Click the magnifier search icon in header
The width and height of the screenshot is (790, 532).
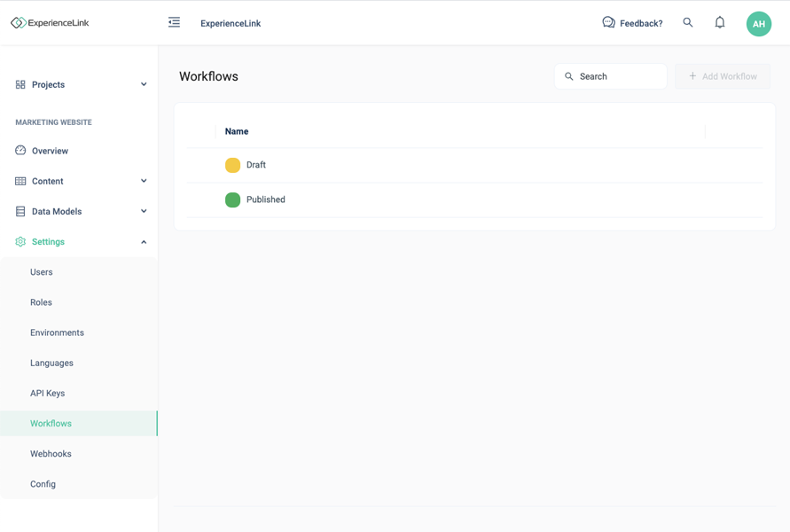(688, 23)
